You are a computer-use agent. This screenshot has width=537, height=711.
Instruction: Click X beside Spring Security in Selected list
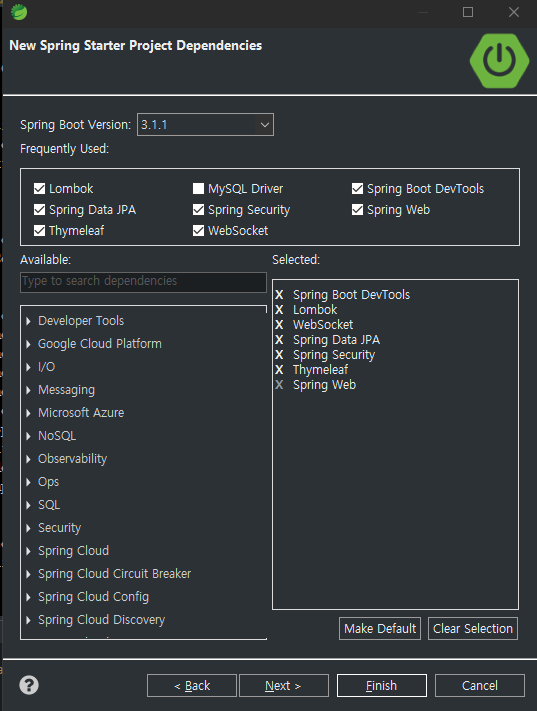[x=279, y=355]
